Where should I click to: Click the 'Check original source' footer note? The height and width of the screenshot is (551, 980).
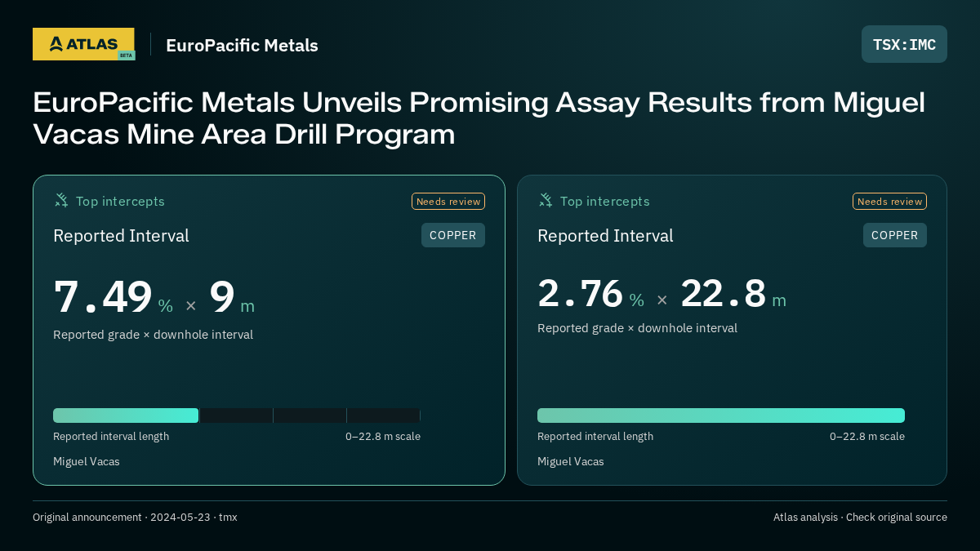(897, 518)
